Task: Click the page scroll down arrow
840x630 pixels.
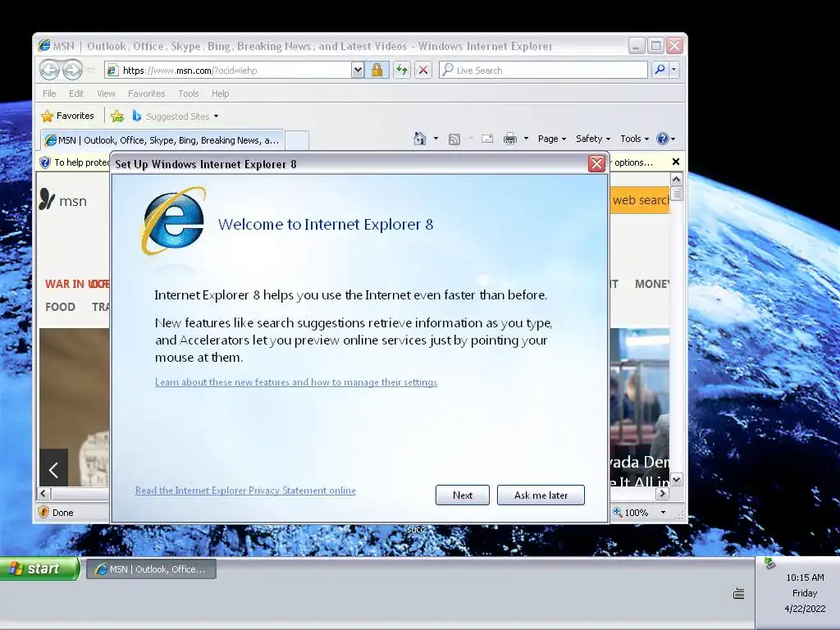Action: (x=676, y=479)
